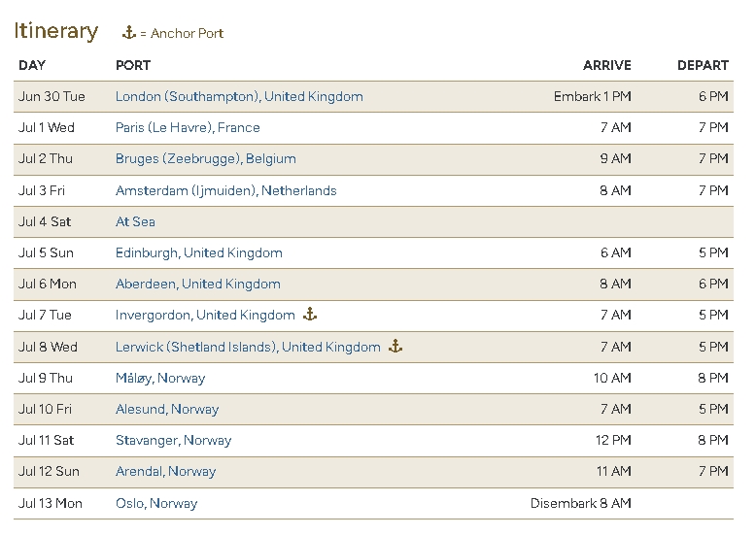The height and width of the screenshot is (536, 756).
Task: Select Alesund, Norway port link
Action: click(167, 409)
